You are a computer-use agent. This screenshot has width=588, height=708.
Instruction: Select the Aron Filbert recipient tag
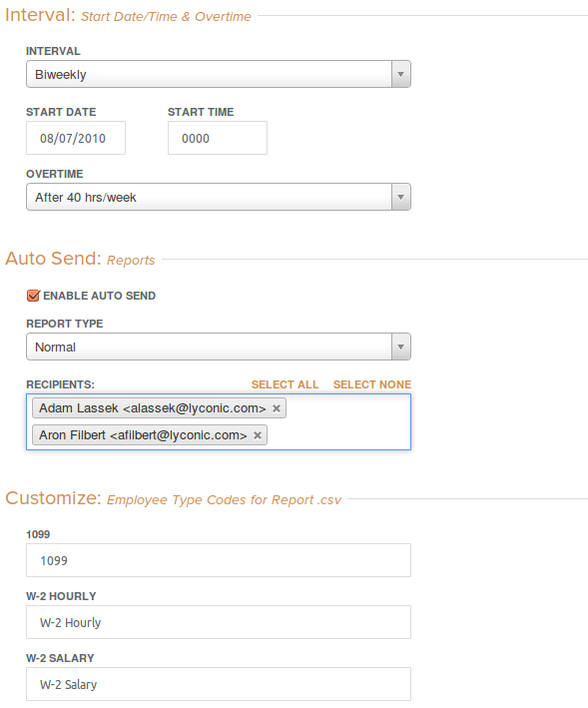(x=143, y=434)
